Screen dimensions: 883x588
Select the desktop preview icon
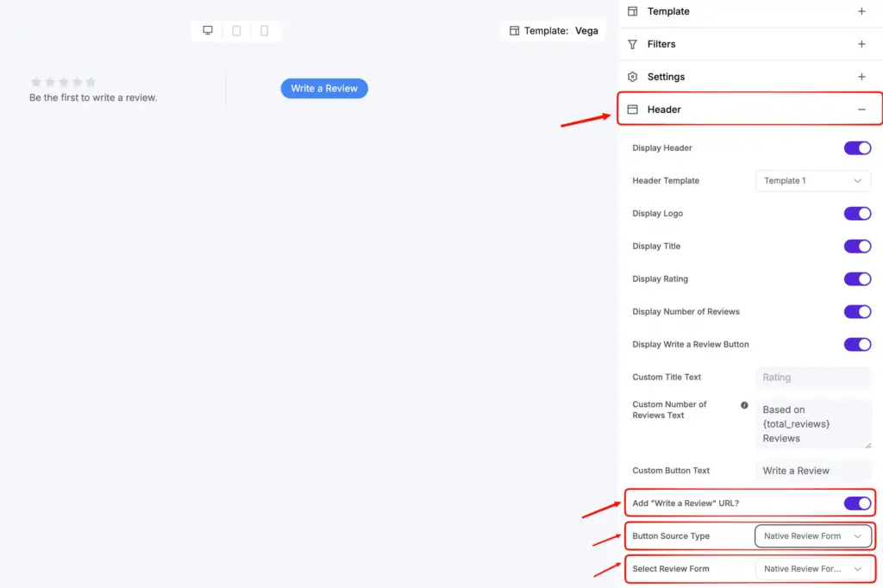207,29
